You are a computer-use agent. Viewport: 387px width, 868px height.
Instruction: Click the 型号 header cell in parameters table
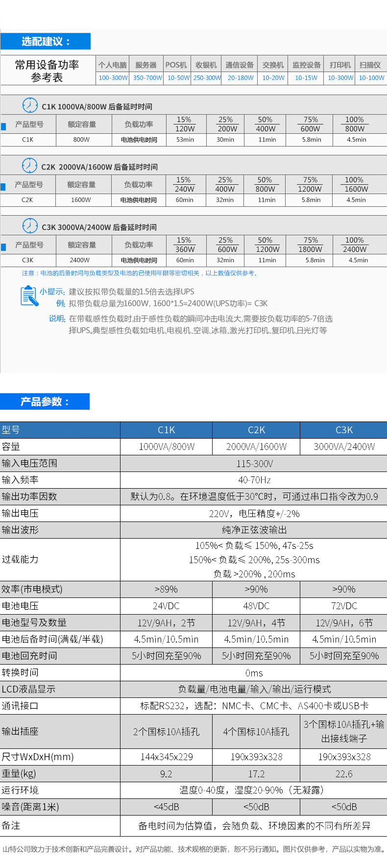coord(11,430)
